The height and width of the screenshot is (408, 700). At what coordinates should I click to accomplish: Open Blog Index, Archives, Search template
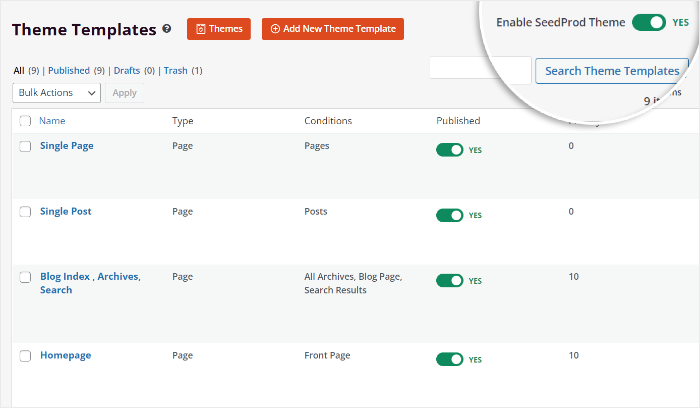pos(90,283)
